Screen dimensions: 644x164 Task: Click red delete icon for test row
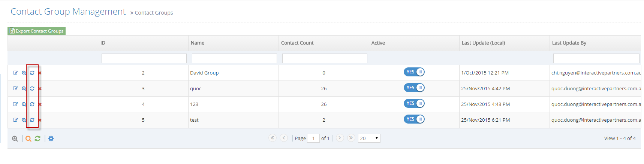pos(40,120)
